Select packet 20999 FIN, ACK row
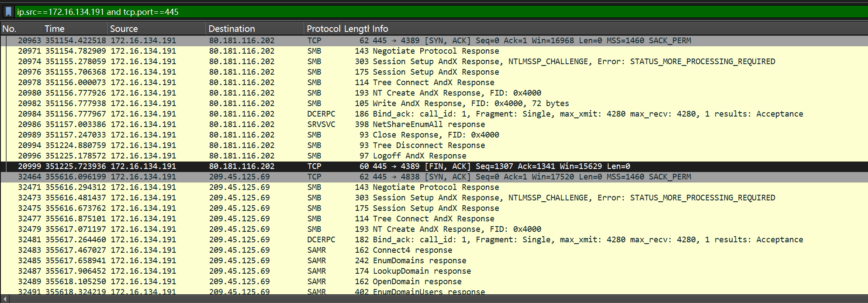 [434, 166]
